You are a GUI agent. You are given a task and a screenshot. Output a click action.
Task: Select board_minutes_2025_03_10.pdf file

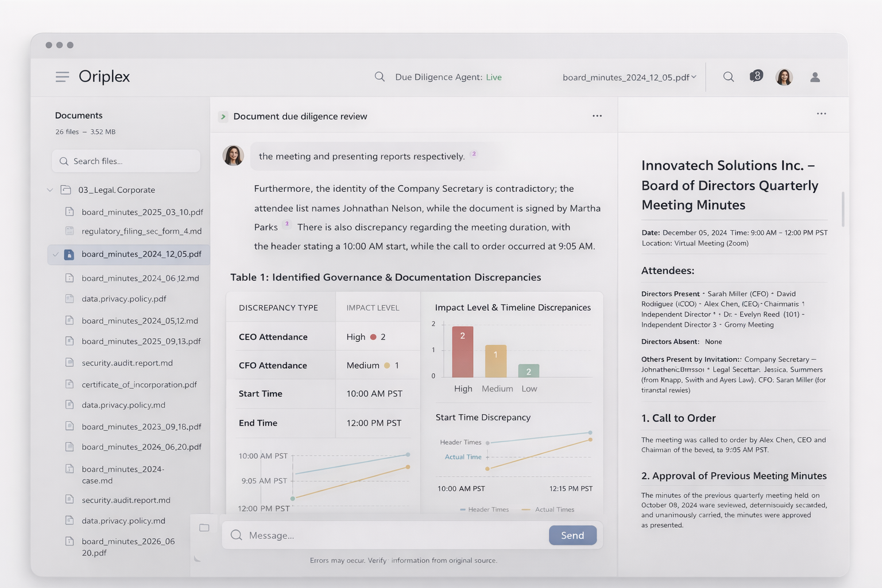coord(142,212)
